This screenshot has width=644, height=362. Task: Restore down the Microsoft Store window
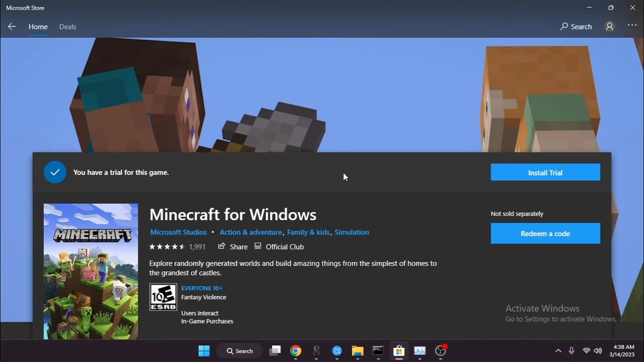[611, 8]
